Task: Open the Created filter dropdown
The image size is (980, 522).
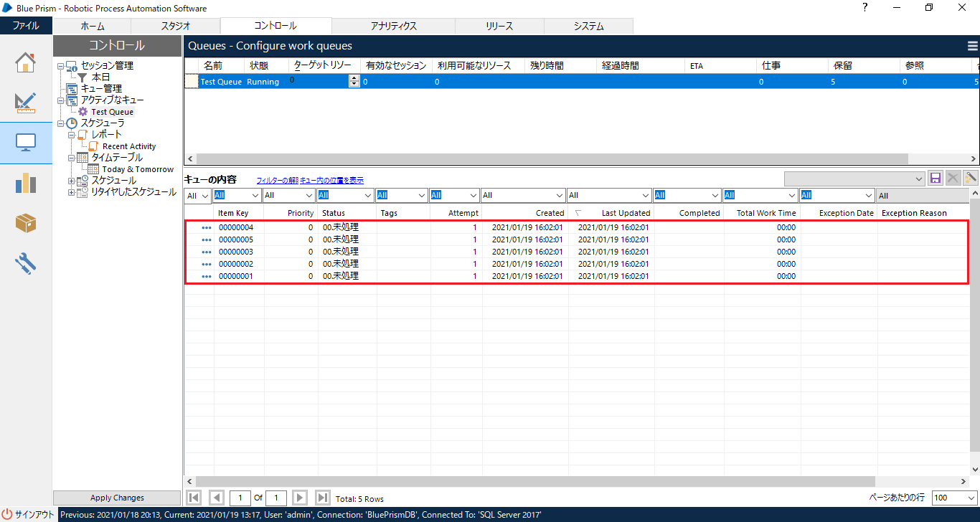Action: click(x=559, y=195)
